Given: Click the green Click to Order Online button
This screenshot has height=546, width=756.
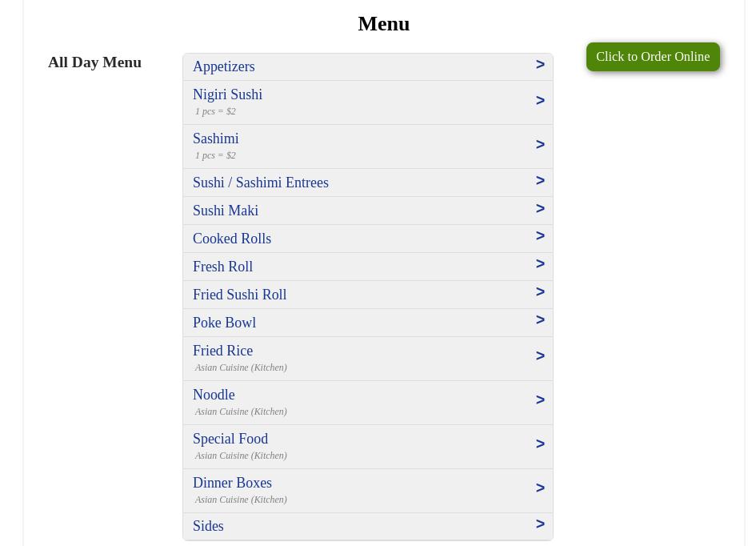Looking at the screenshot, I should click(652, 57).
